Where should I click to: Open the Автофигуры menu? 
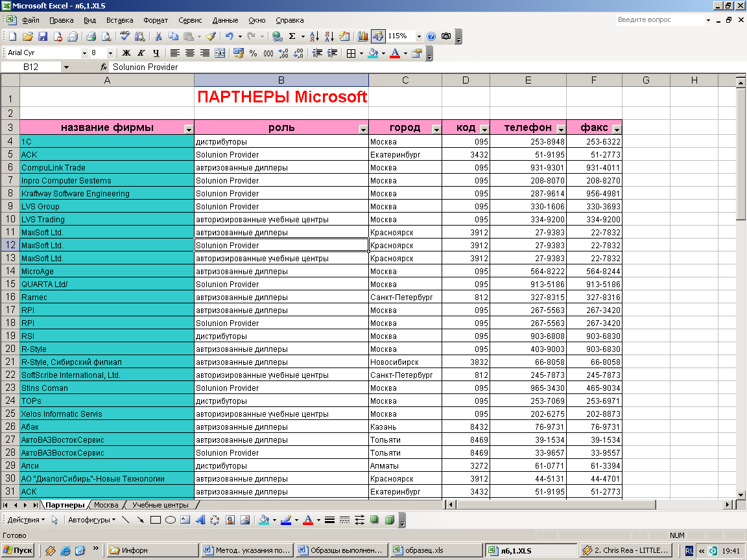click(91, 520)
